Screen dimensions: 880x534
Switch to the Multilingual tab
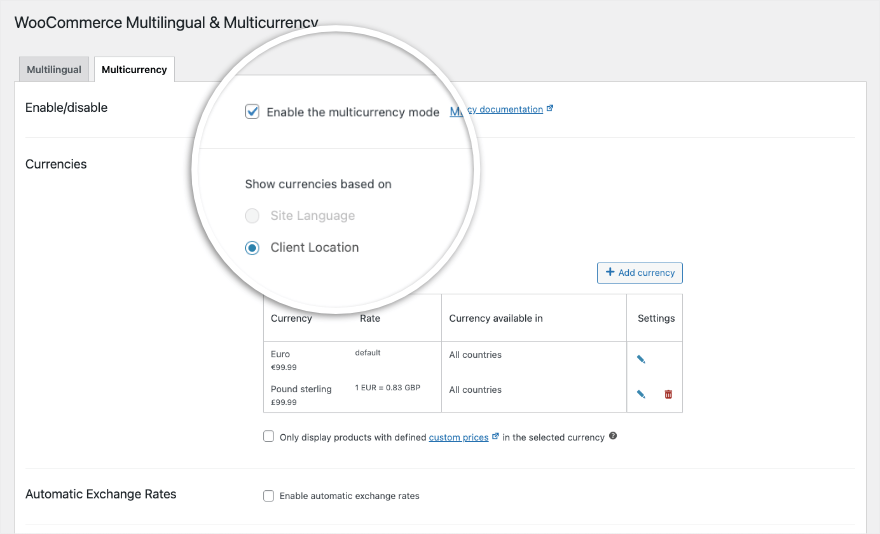[x=54, y=69]
